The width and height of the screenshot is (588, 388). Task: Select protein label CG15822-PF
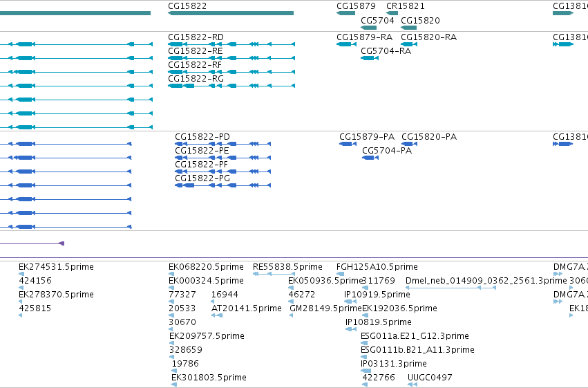pyautogui.click(x=201, y=165)
